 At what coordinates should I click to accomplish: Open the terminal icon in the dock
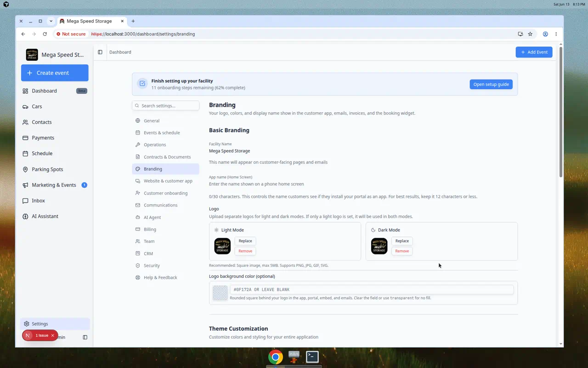click(312, 356)
